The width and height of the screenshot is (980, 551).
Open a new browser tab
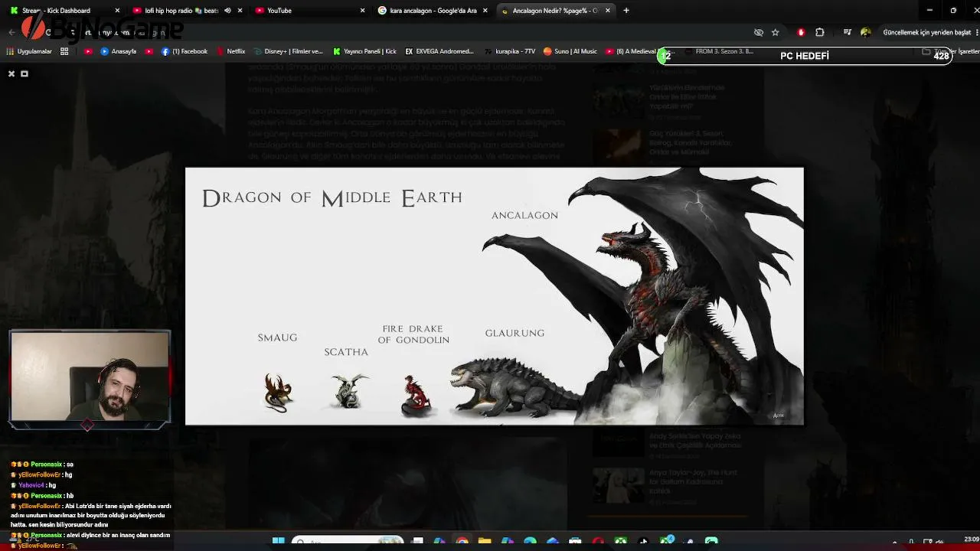tap(626, 11)
